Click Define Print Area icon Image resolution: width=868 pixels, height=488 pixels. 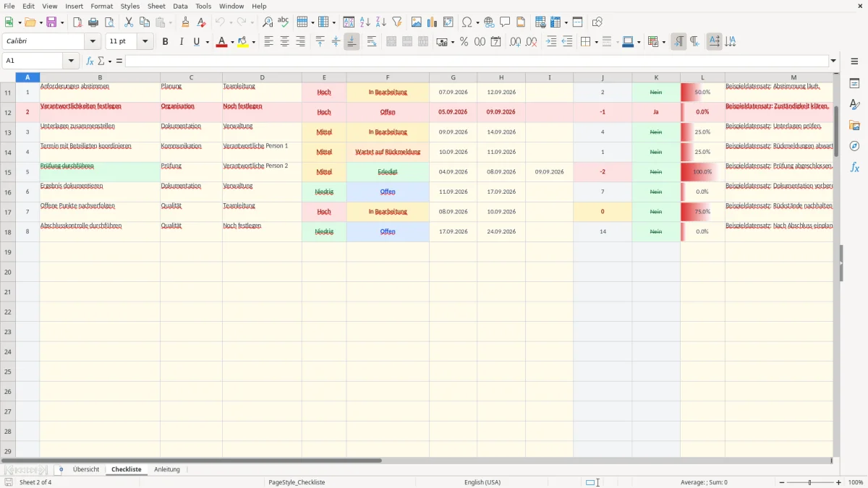(540, 22)
